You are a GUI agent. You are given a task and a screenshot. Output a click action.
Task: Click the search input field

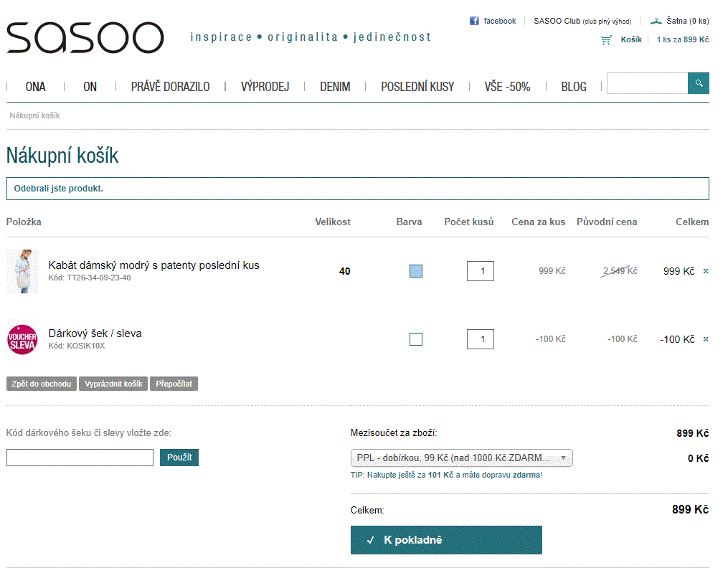point(647,83)
